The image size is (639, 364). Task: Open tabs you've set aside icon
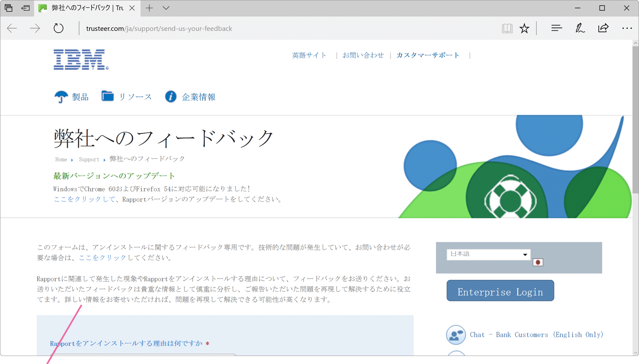pos(8,8)
